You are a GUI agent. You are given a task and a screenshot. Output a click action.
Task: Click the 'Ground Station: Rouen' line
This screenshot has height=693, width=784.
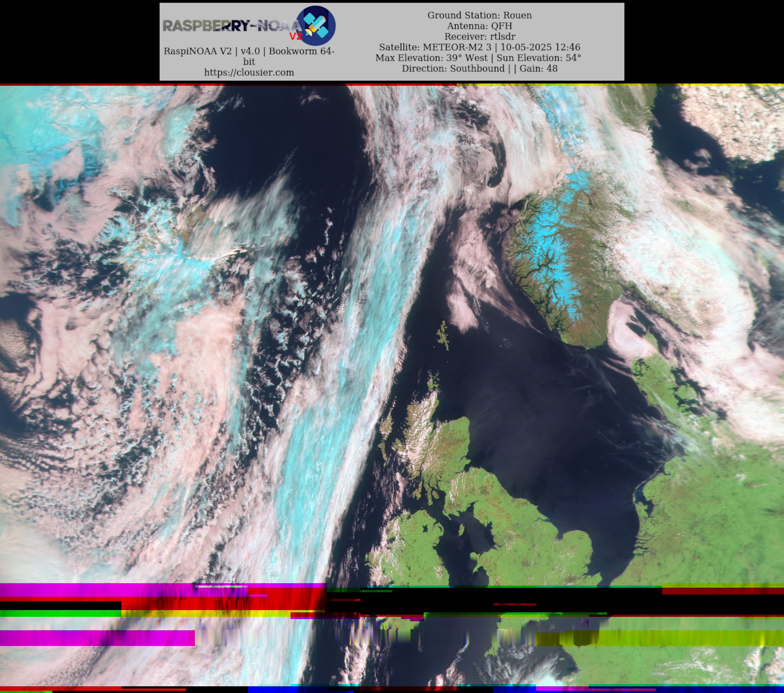click(x=479, y=15)
